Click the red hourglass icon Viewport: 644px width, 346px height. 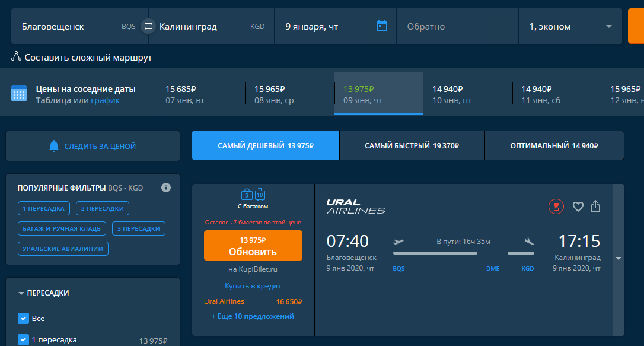[556, 207]
